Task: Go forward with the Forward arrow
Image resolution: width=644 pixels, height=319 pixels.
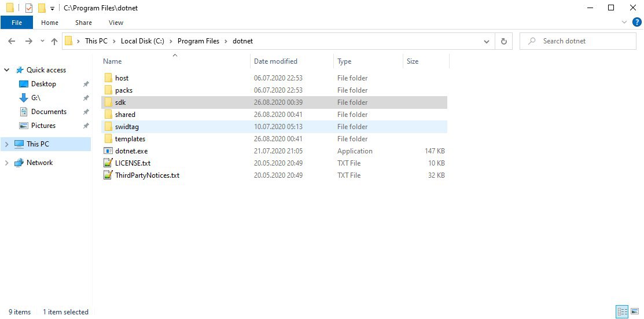Action: click(29, 41)
